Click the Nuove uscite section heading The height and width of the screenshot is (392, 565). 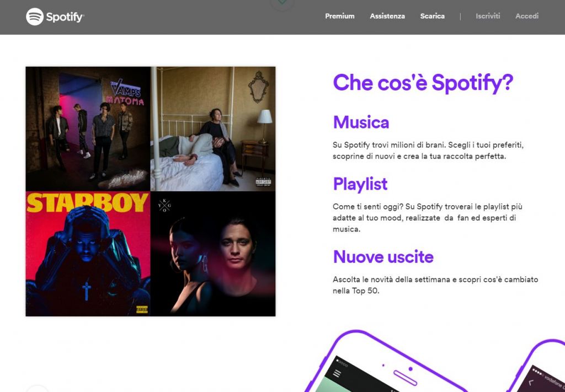[383, 257]
